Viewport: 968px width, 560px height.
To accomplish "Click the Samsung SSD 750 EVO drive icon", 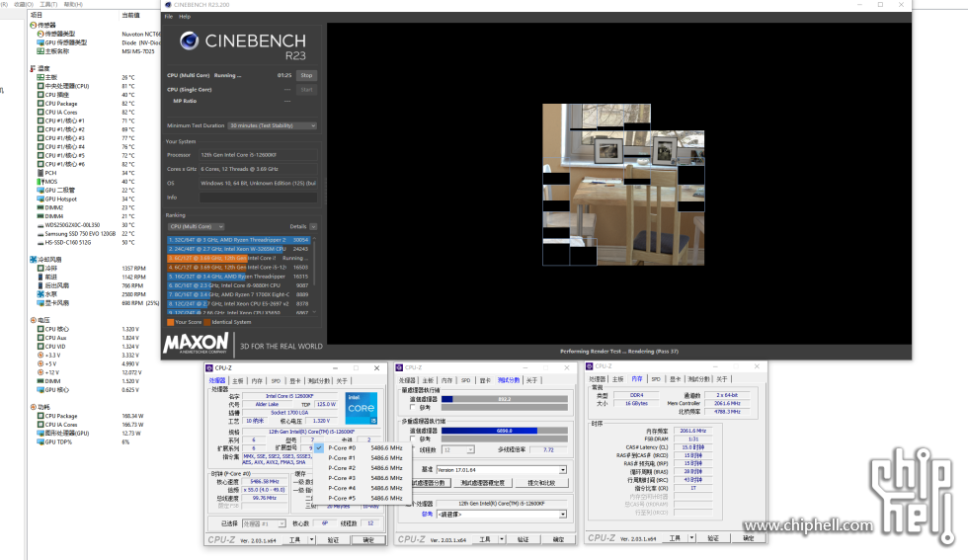I will tap(40, 234).
